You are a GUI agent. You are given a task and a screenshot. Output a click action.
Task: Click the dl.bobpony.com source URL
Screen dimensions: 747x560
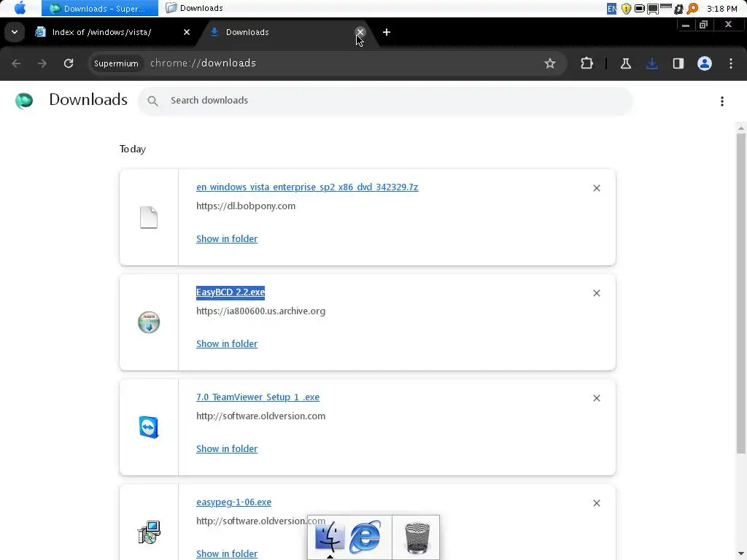[246, 206]
